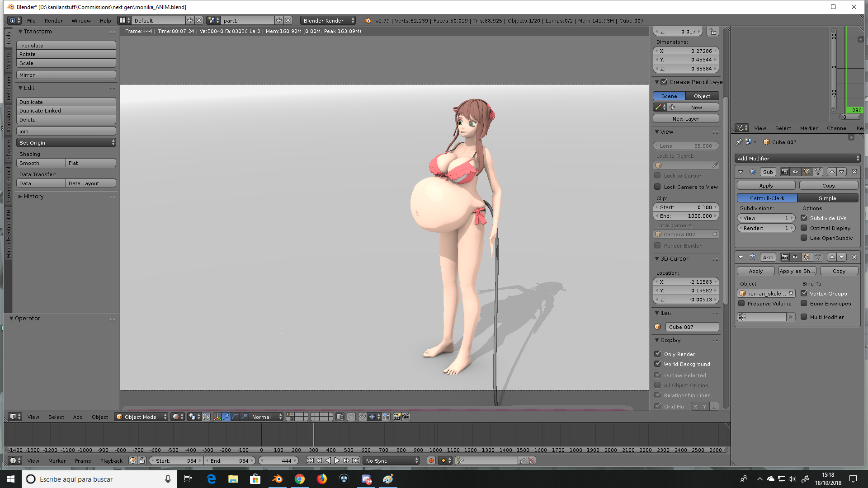Click the delete keyframes crossed-key icon
This screenshot has height=488, width=868.
coord(531,460)
